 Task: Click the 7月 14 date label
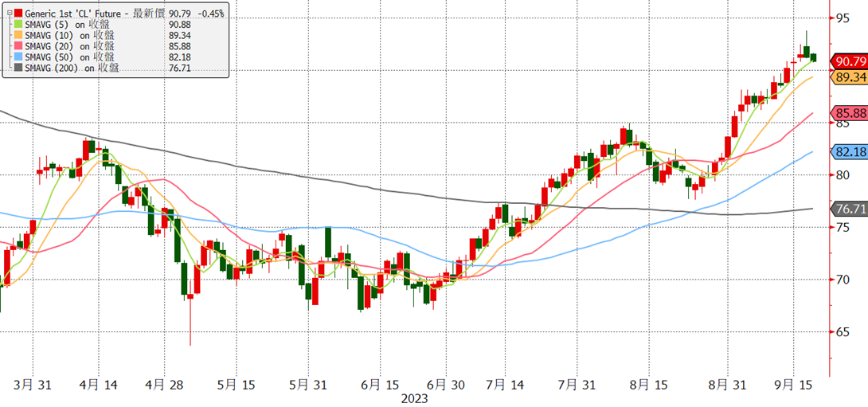coord(506,384)
